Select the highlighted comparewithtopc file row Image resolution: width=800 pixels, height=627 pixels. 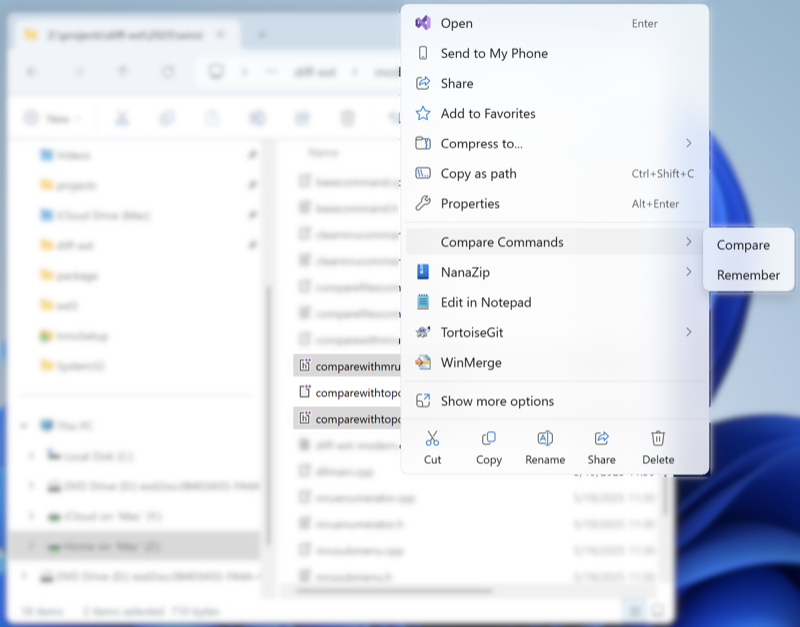click(x=347, y=419)
